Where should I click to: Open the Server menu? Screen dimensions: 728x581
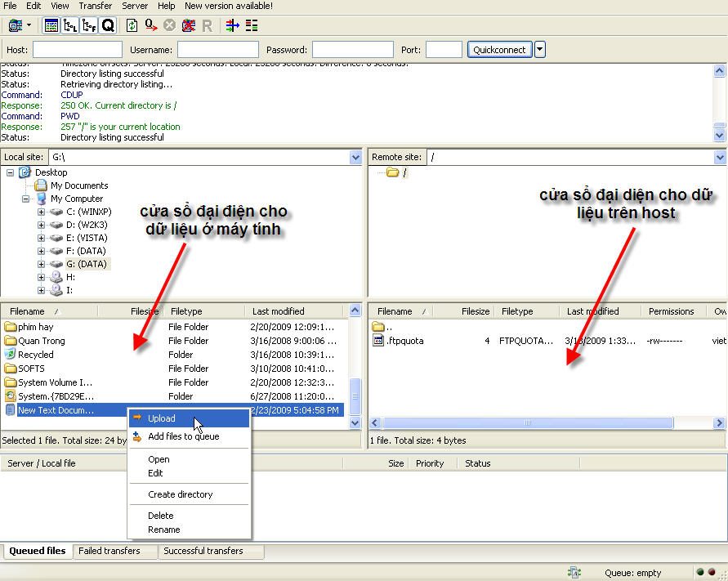click(x=135, y=6)
